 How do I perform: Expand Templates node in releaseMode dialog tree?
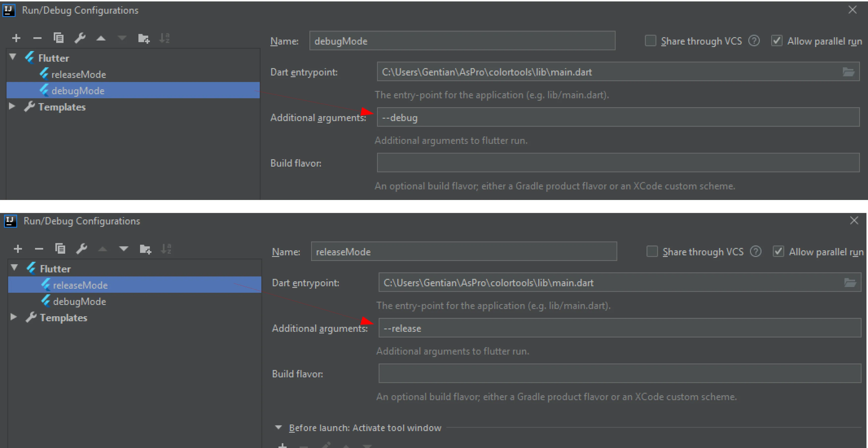[13, 317]
